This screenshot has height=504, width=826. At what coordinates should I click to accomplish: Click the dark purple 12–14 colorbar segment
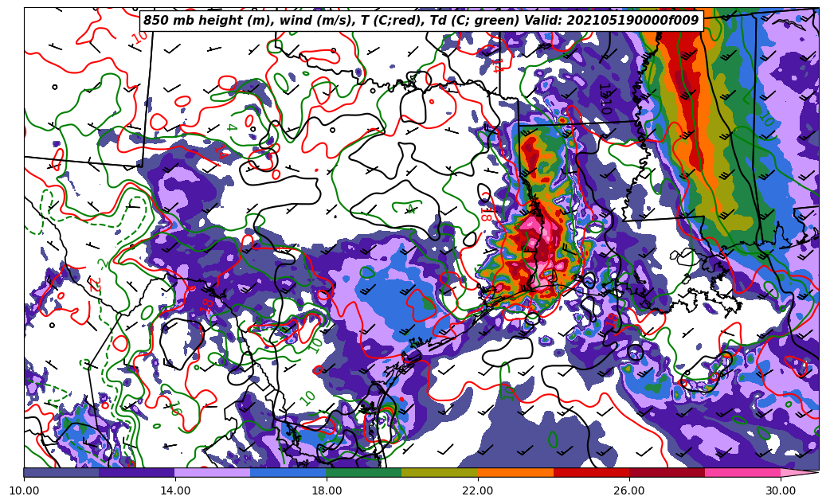pyautogui.click(x=137, y=472)
